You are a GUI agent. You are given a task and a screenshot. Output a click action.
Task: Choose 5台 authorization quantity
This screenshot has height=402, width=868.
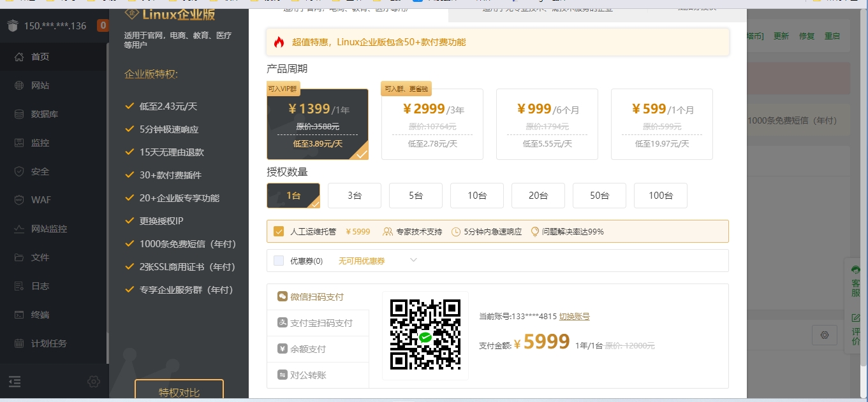pyautogui.click(x=416, y=196)
